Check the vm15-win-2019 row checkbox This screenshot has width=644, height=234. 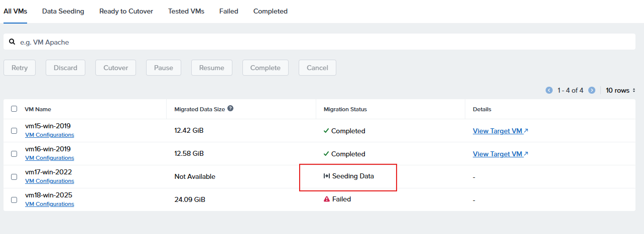14,131
